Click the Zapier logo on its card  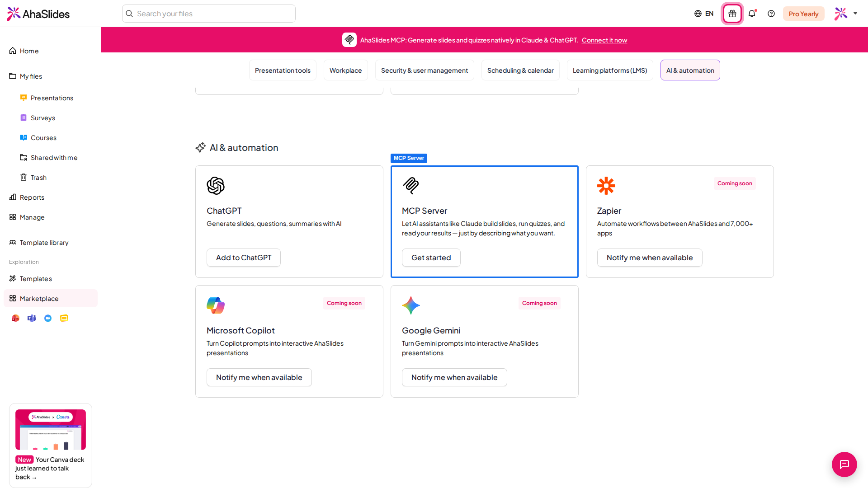point(606,186)
